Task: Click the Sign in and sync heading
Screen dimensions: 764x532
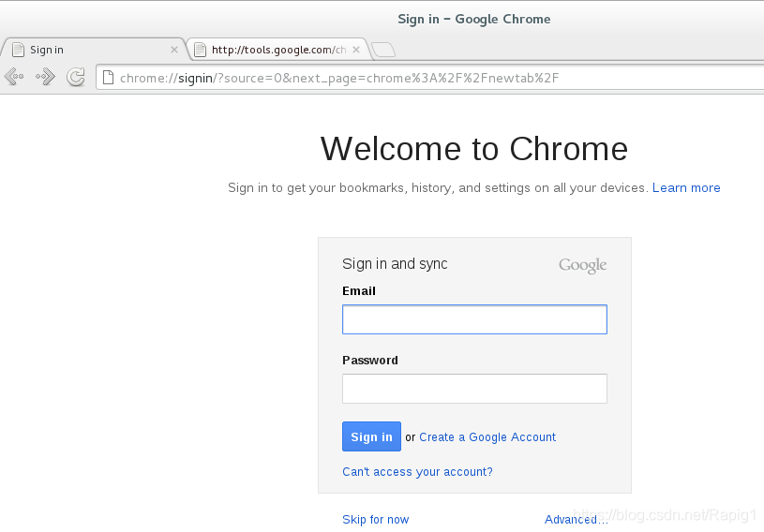Action: click(x=395, y=264)
